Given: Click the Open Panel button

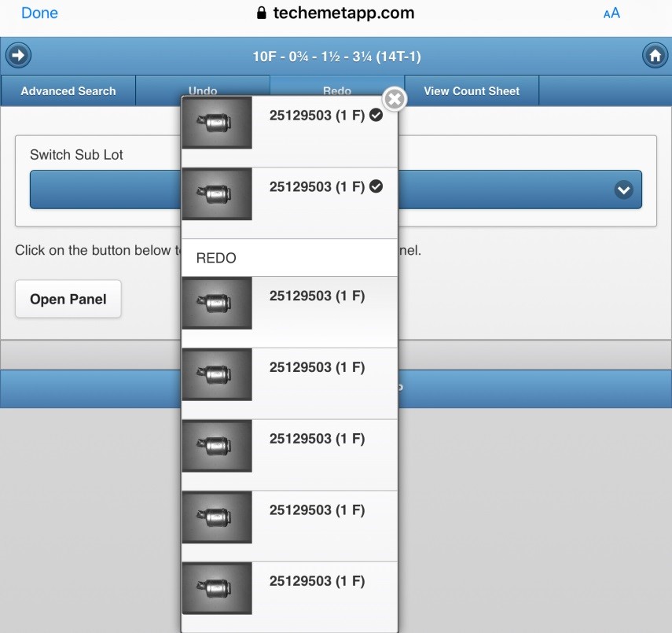Looking at the screenshot, I should 68,299.
